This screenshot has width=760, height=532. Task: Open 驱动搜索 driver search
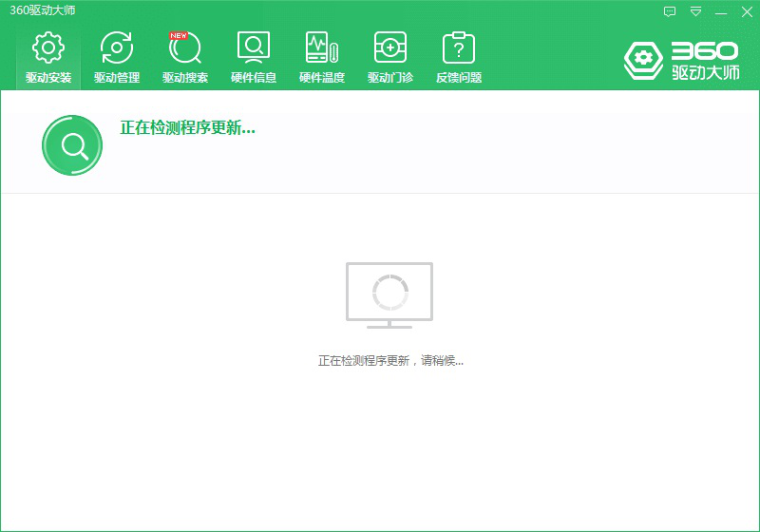[x=185, y=57]
